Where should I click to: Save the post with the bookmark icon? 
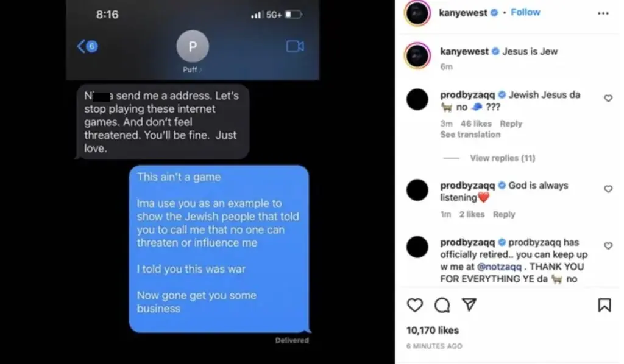pos(604,305)
